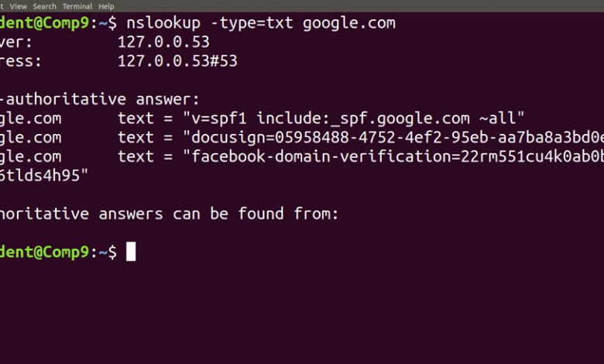Click empty terminal area below the prompt
This screenshot has width=604, height=364.
pos(302,312)
